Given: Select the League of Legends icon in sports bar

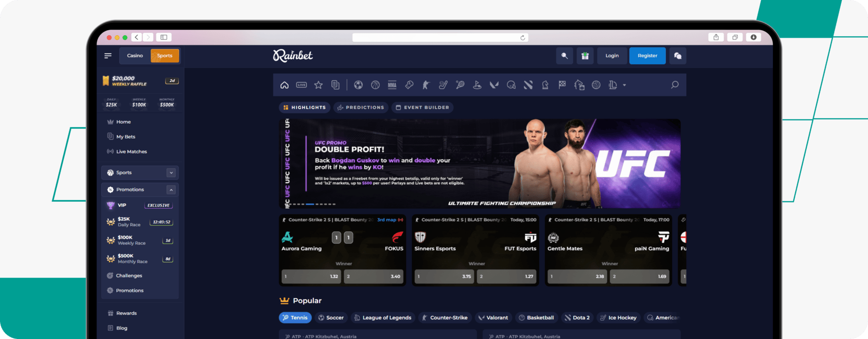Looking at the screenshot, I should (x=613, y=85).
